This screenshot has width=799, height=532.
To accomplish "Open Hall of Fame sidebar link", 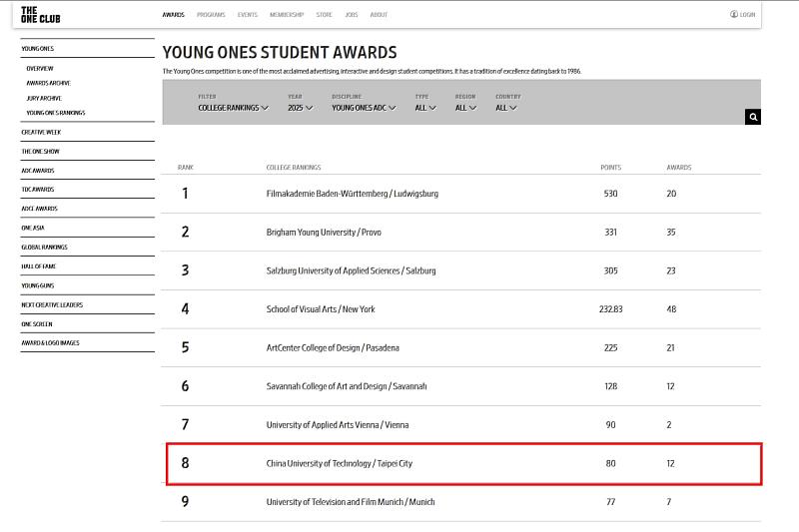I will click(38, 266).
